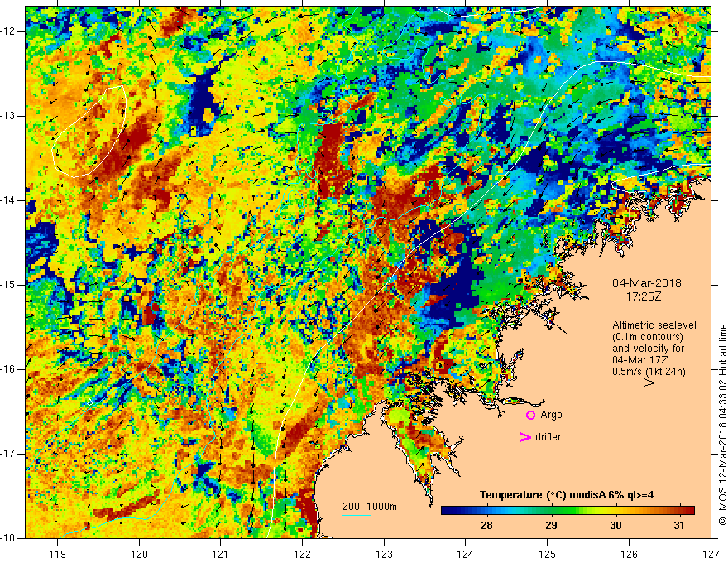Click longitude axis label 126
The image size is (728, 563).
[629, 554]
